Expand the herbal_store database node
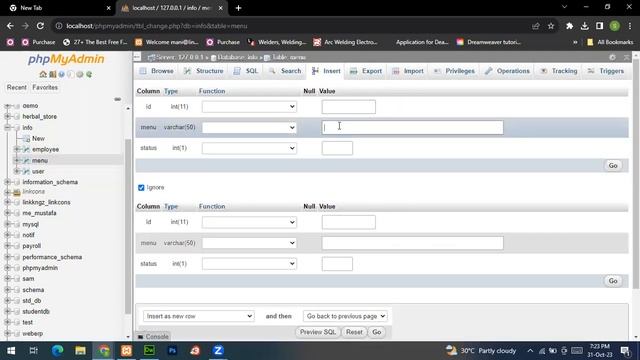This screenshot has width=640, height=360. click(x=7, y=117)
